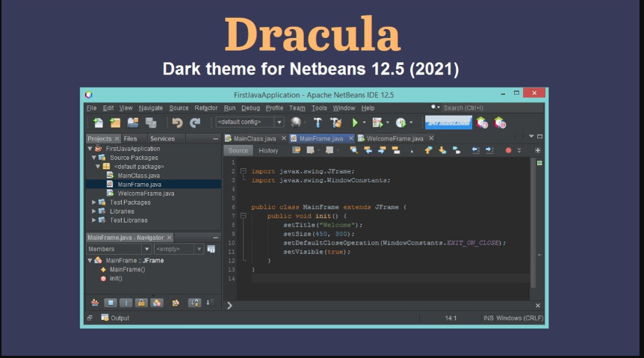The width and height of the screenshot is (644, 358).
Task: Click the Open Project folder icon
Action: (x=133, y=123)
